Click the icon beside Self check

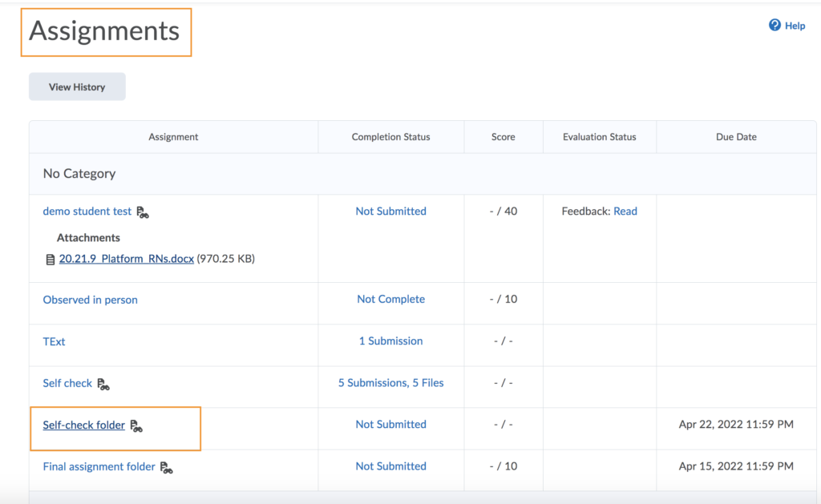coord(103,385)
